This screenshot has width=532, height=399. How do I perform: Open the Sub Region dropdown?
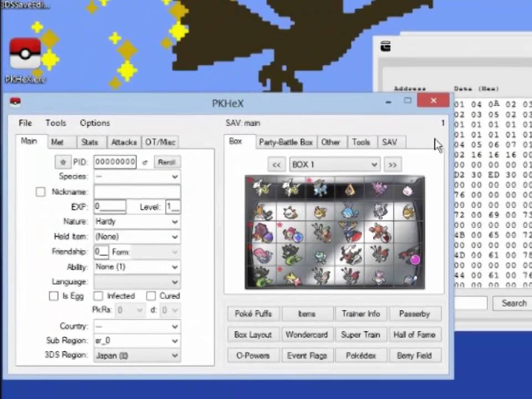click(x=137, y=340)
